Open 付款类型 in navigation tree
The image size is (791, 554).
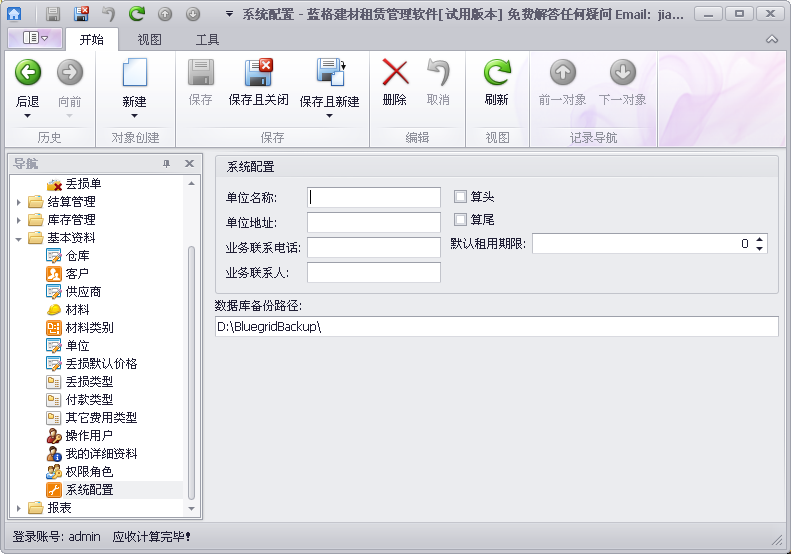point(89,400)
